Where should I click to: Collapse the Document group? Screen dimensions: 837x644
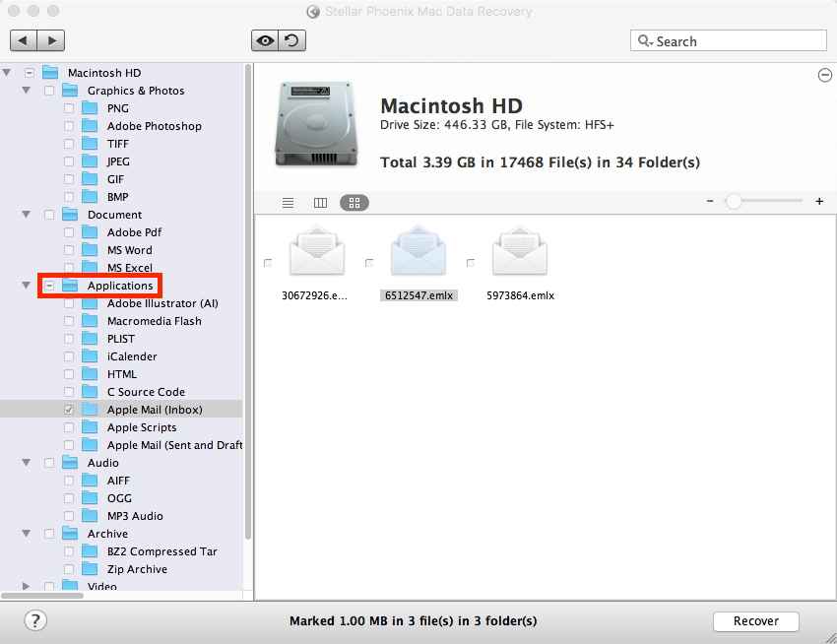click(27, 215)
